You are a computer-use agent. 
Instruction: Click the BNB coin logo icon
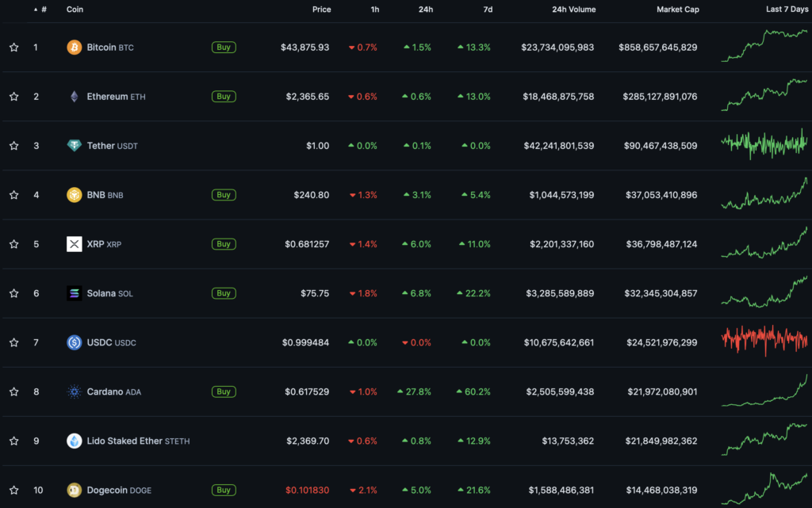coord(74,195)
